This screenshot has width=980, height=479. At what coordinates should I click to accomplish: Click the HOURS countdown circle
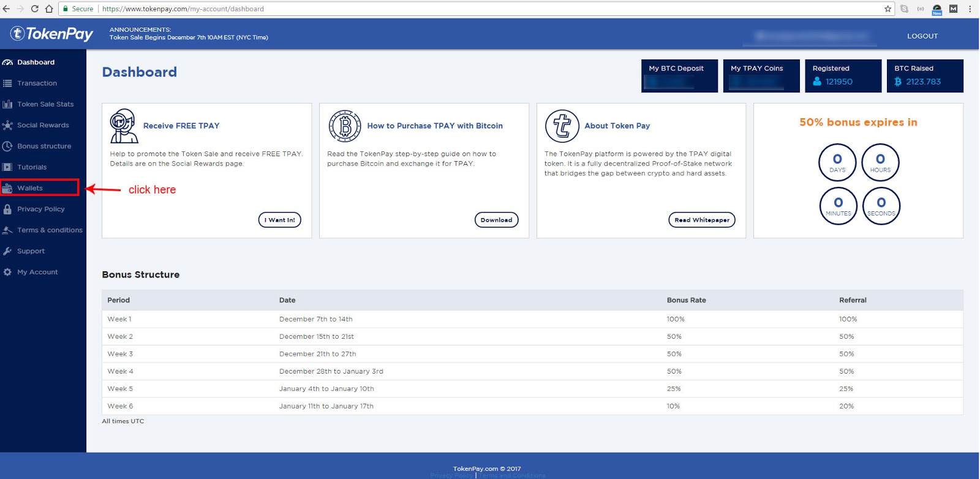click(880, 162)
